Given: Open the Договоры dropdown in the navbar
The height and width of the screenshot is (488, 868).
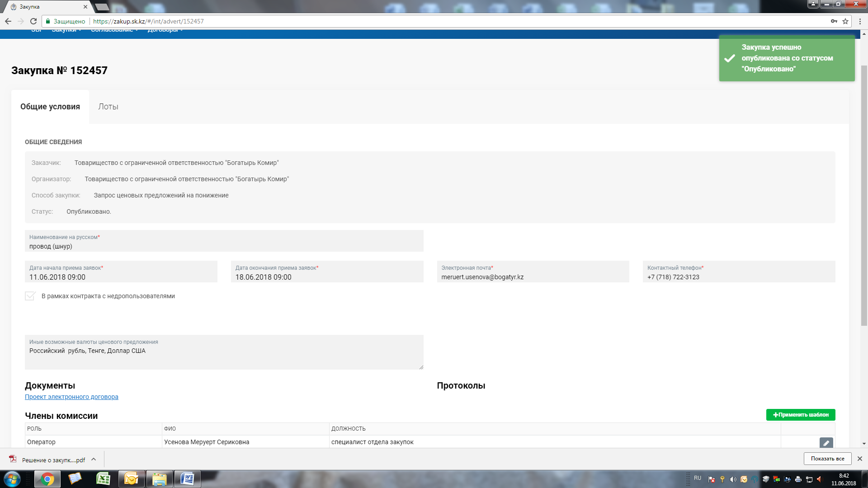Looking at the screenshot, I should click(x=165, y=31).
